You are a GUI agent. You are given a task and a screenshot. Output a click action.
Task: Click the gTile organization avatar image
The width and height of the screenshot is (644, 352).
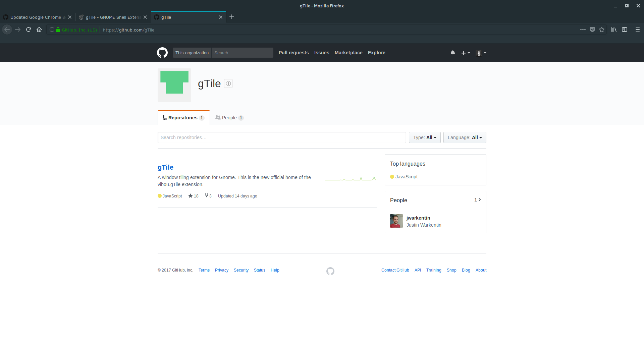pos(174,85)
